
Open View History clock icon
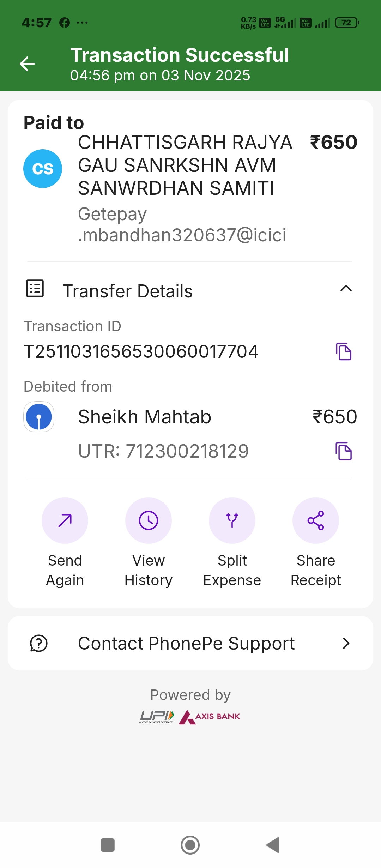point(149,520)
